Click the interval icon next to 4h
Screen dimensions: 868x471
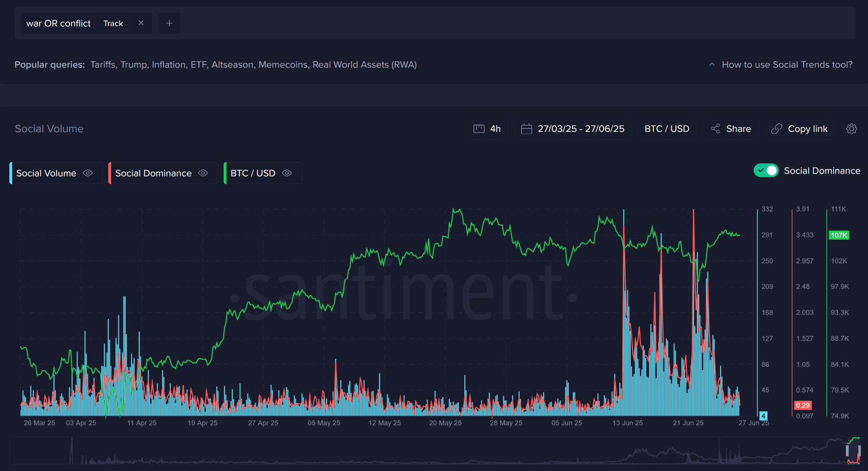[x=479, y=129]
